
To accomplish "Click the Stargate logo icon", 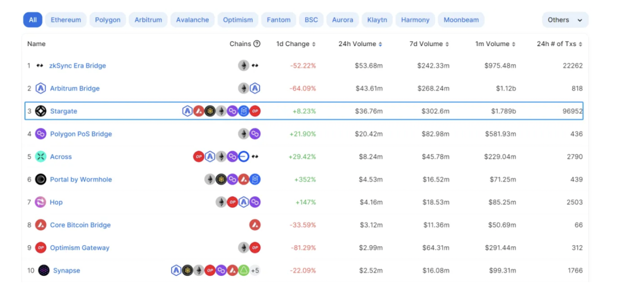I will click(41, 111).
